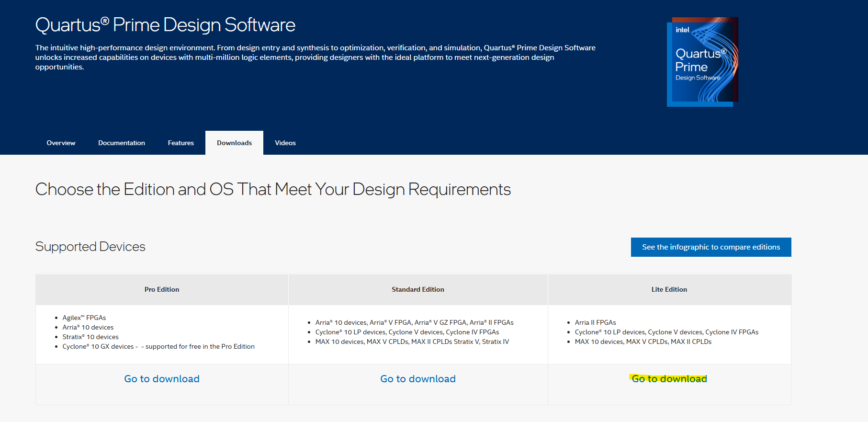Click See the infographic to compare editions
Image resolution: width=868 pixels, height=422 pixels.
click(711, 247)
